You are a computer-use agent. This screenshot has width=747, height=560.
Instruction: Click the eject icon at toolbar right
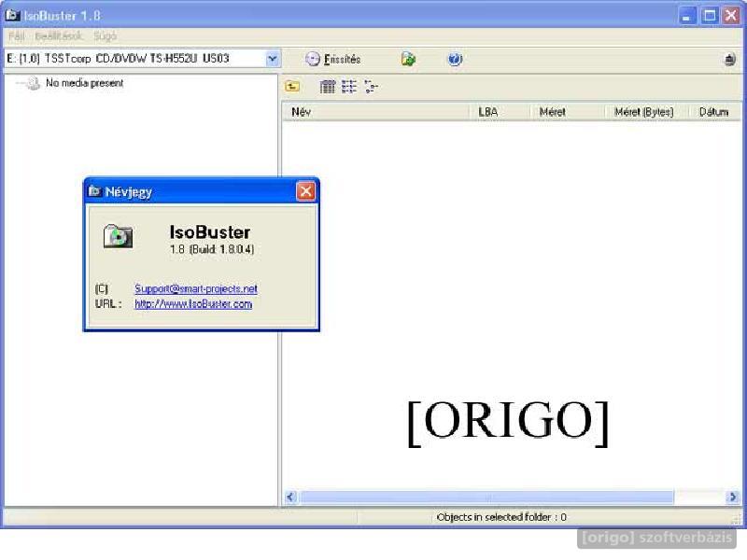(730, 60)
